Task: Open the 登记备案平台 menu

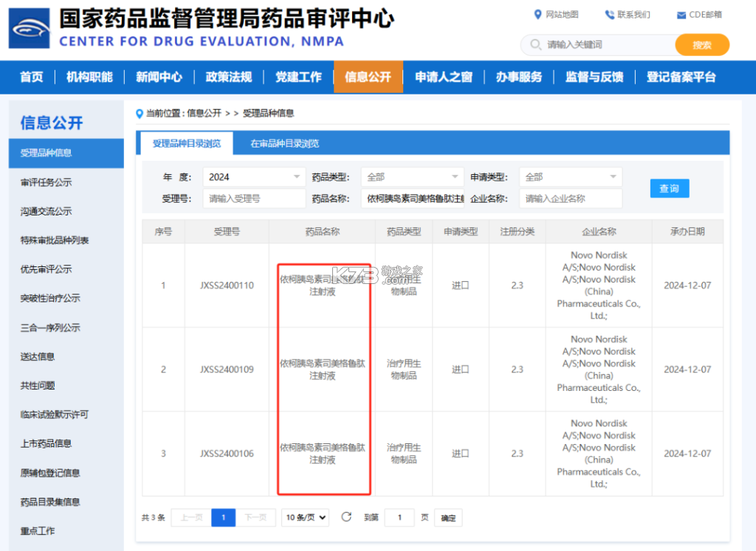Action: (681, 77)
